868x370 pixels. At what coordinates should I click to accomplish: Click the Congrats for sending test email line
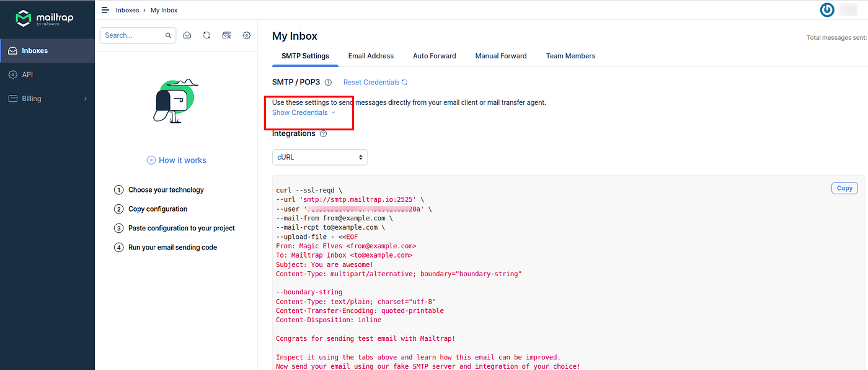[365, 338]
